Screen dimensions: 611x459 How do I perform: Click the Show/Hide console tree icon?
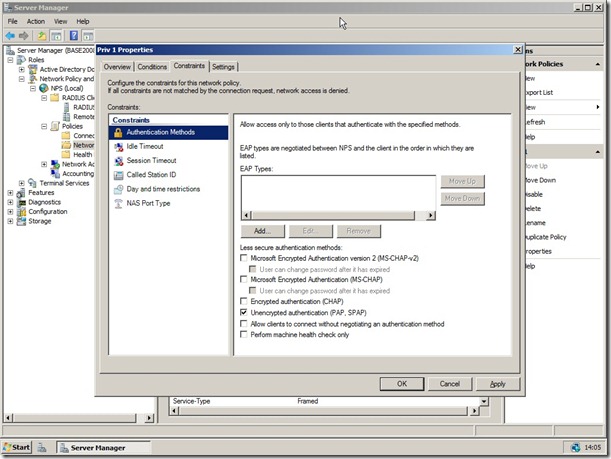click(57, 36)
